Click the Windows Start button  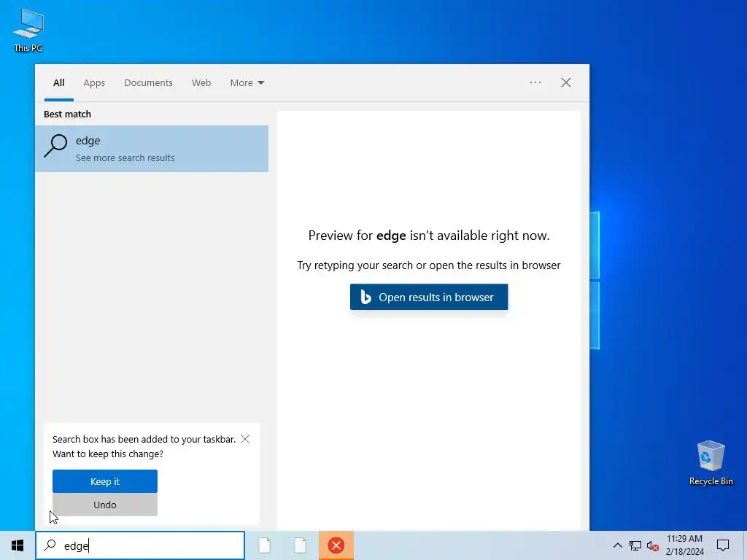(18, 545)
